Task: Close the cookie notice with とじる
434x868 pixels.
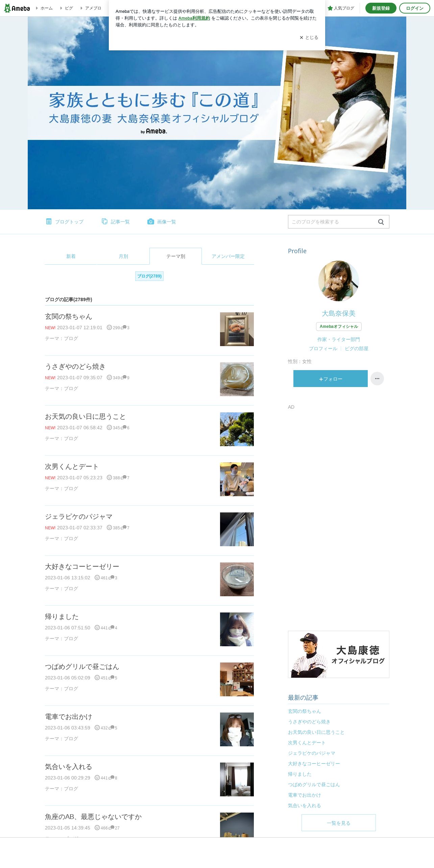Action: click(309, 38)
